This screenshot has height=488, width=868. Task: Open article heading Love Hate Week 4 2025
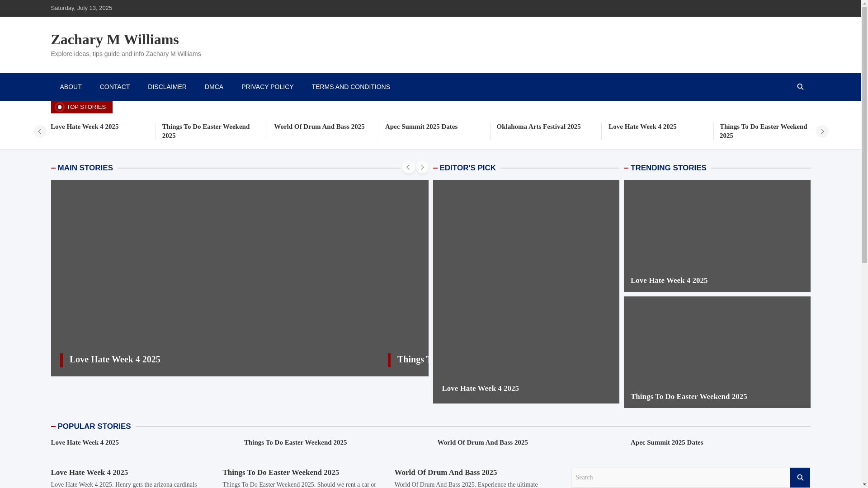coord(89,473)
